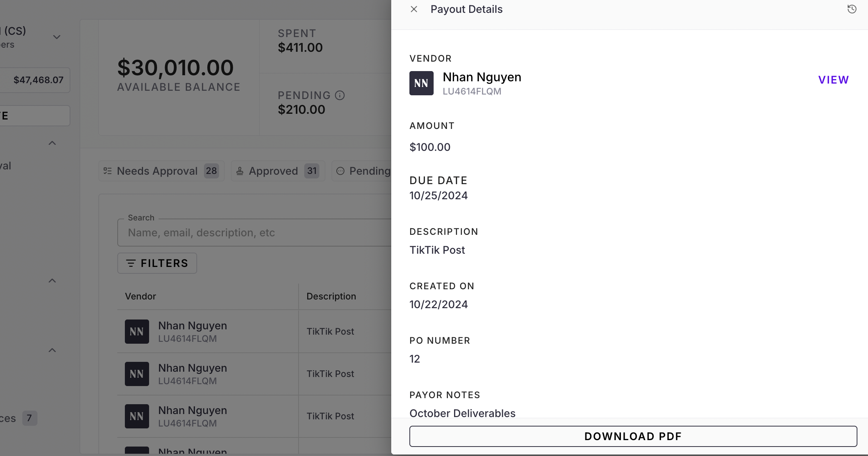Click the View vendor link

pos(834,80)
